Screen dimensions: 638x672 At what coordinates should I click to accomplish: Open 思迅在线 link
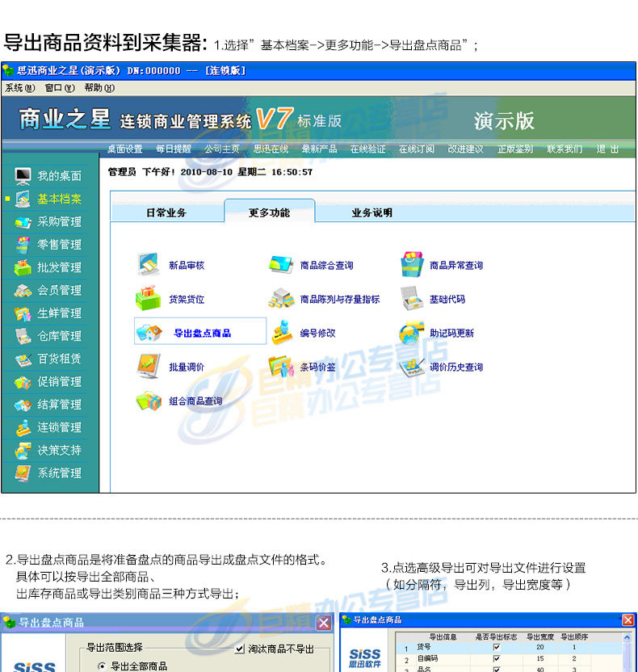(x=271, y=149)
